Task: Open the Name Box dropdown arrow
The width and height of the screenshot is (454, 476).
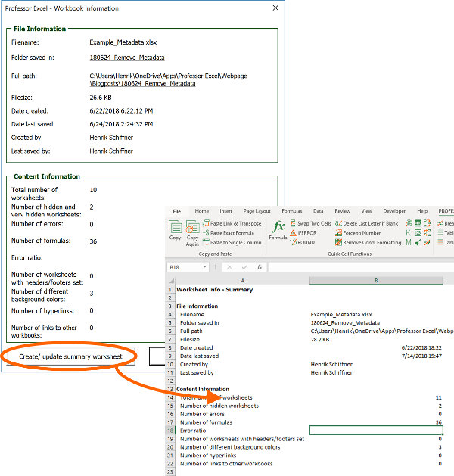Action: [x=205, y=267]
